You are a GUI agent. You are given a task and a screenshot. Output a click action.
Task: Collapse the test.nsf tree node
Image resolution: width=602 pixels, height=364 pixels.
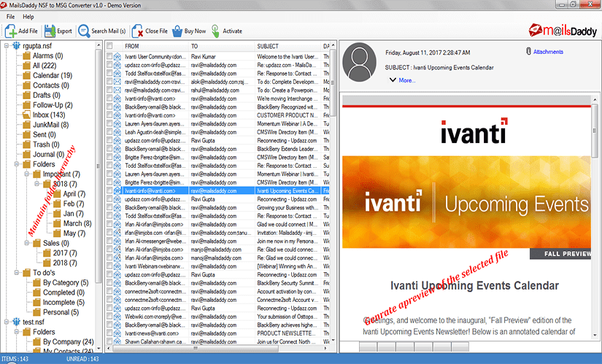(x=7, y=322)
